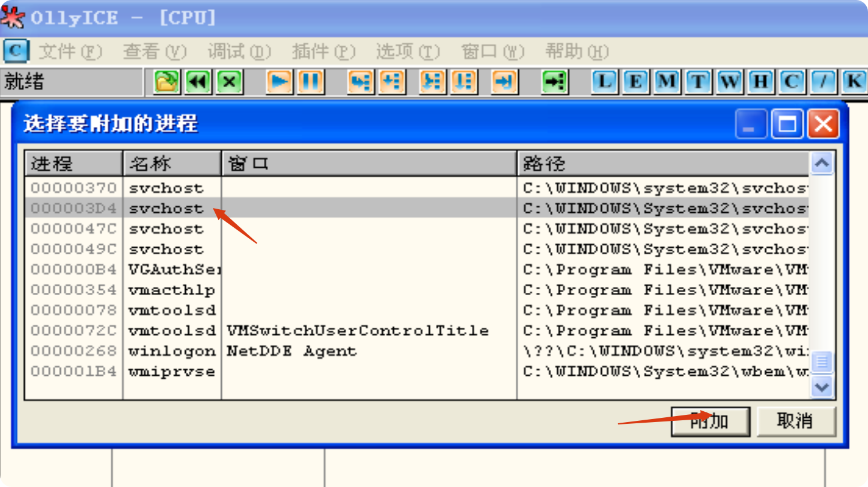Open Memory map with M button
This screenshot has width=868, height=487.
pyautogui.click(x=667, y=81)
